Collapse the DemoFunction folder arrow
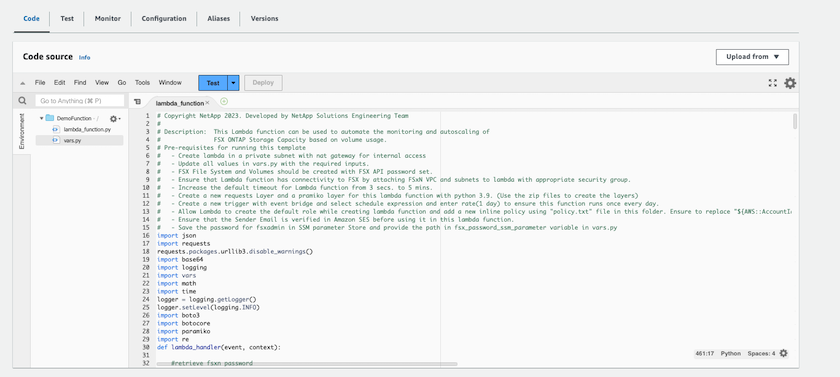This screenshot has width=840, height=377. 42,118
